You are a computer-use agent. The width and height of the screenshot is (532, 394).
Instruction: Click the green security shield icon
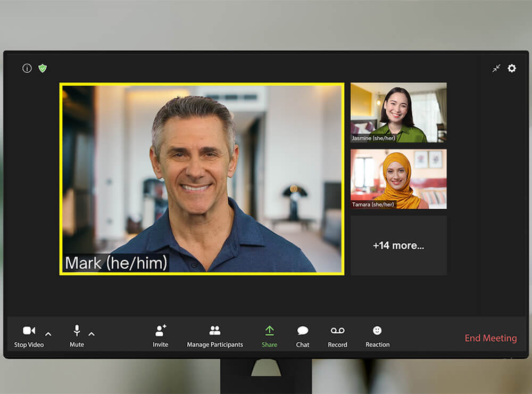pos(43,68)
